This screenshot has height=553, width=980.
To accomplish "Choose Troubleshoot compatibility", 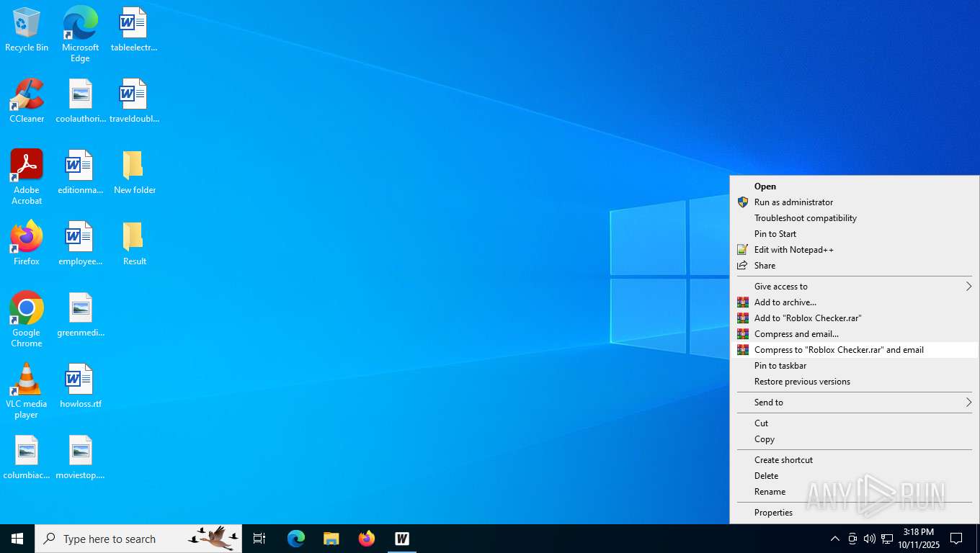I will [854, 218].
